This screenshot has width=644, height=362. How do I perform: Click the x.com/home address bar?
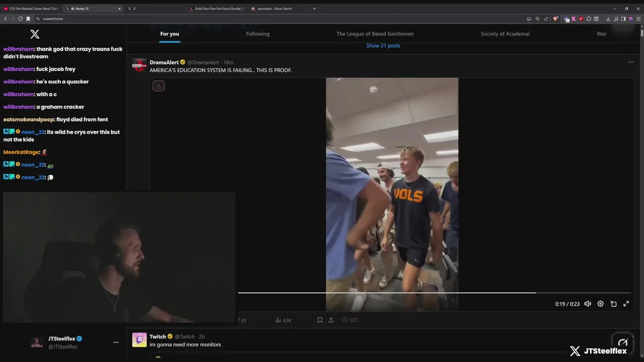point(282,19)
